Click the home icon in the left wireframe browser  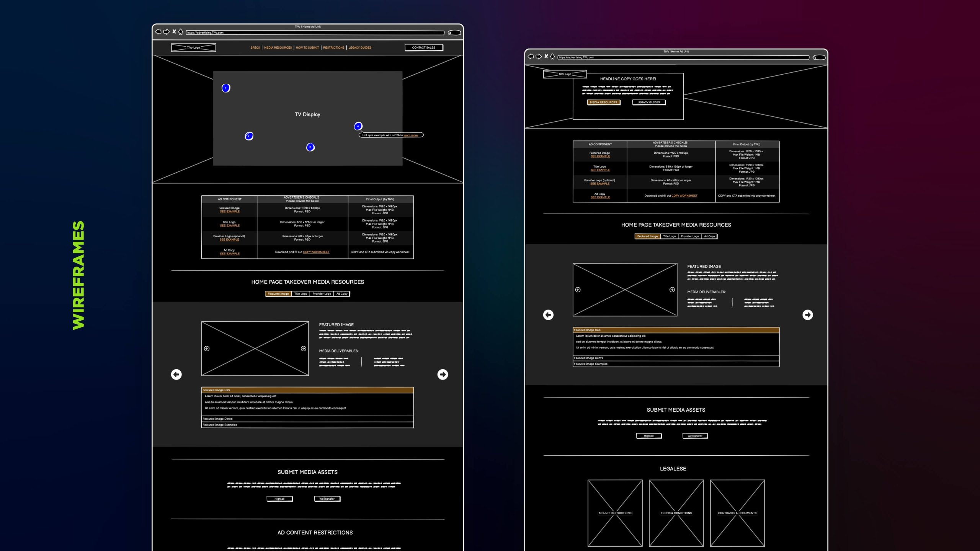[181, 32]
